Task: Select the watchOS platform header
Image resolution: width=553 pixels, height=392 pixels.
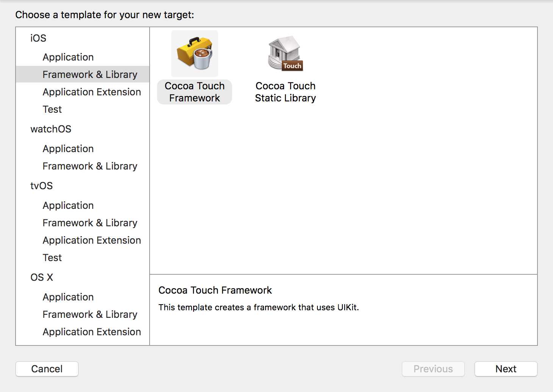Action: (x=51, y=129)
